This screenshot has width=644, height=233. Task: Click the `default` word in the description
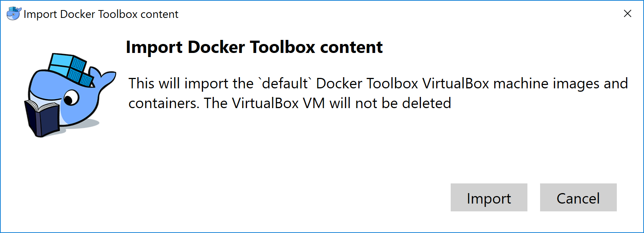pos(285,84)
